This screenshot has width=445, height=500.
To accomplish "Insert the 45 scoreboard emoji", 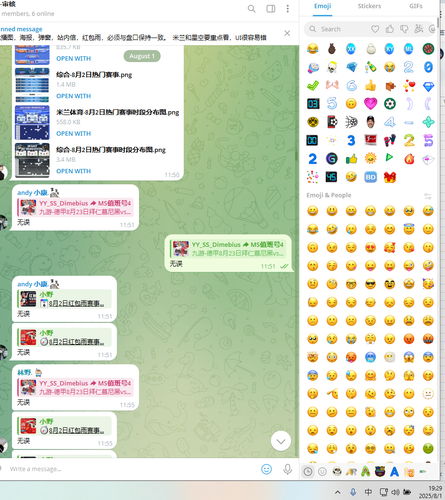I will click(332, 177).
